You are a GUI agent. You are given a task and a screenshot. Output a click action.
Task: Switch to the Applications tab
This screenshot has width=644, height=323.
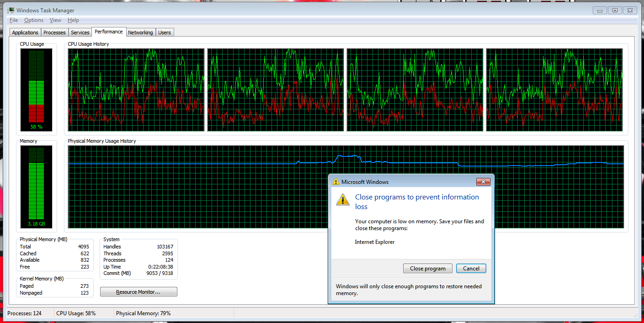(25, 32)
